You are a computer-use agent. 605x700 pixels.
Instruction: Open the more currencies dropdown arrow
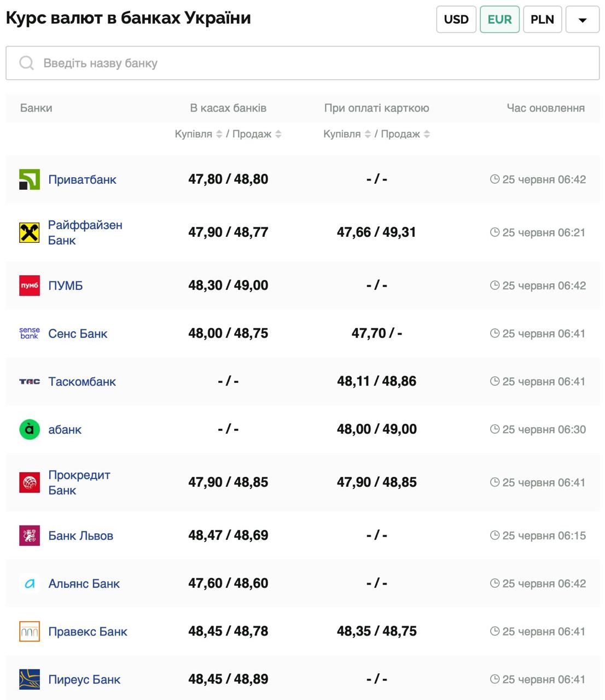(x=583, y=20)
